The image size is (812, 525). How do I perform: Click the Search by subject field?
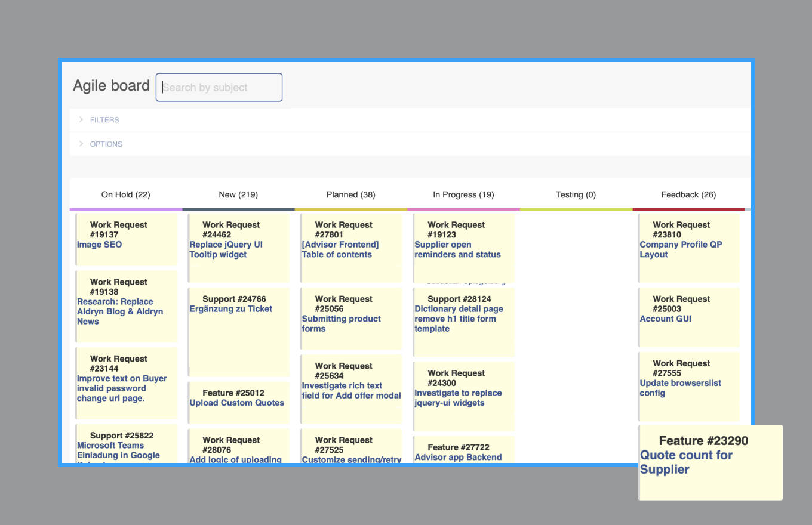pyautogui.click(x=219, y=88)
